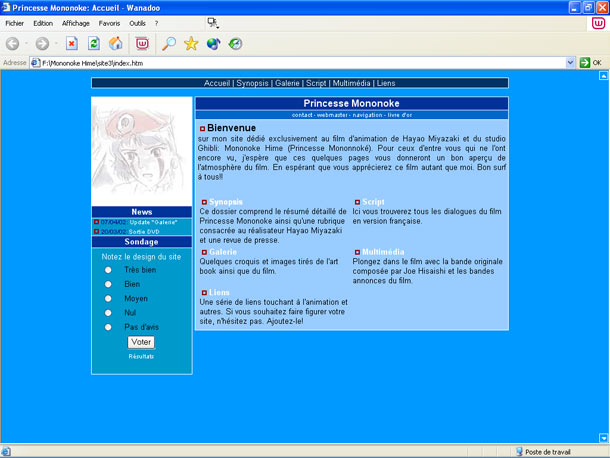Open the Affichage menu

coord(76,23)
